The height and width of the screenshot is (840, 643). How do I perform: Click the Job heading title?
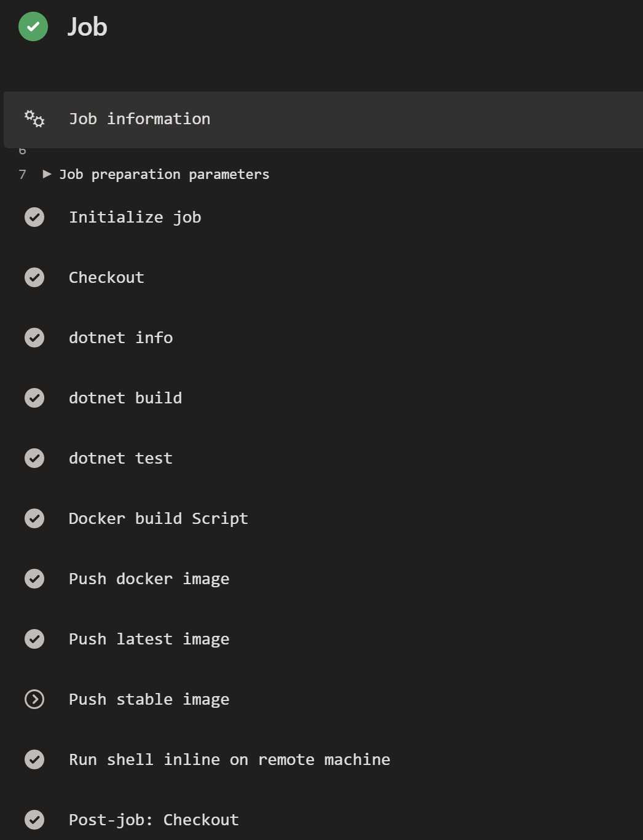(x=87, y=27)
